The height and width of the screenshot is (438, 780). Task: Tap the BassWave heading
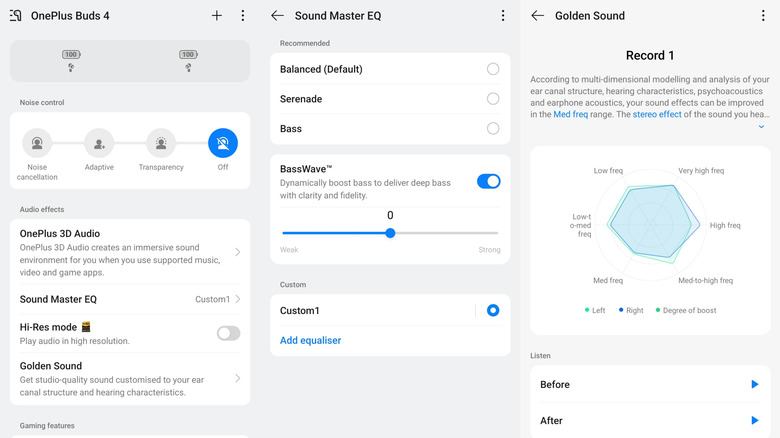tap(306, 169)
